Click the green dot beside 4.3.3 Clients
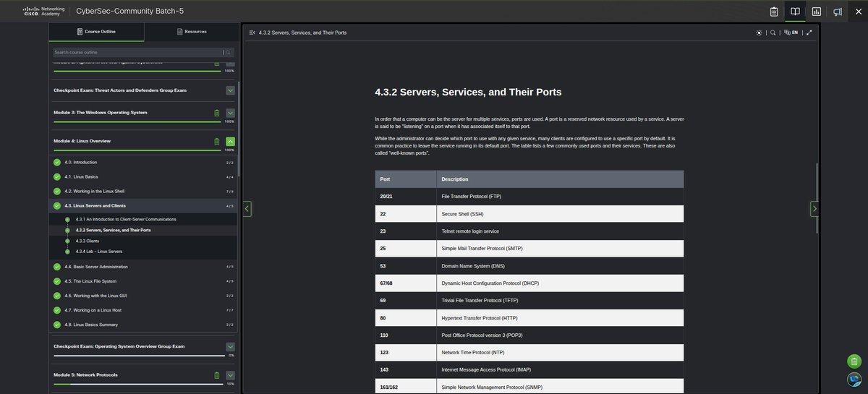 click(67, 241)
